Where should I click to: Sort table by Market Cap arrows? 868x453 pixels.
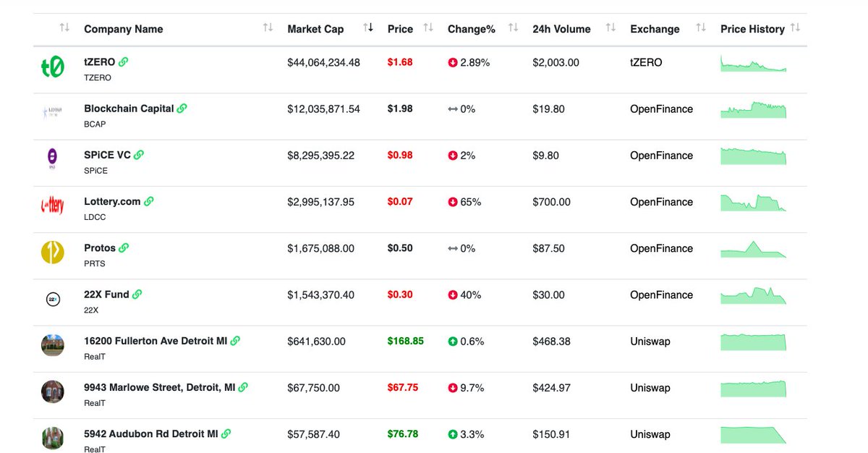click(x=368, y=28)
